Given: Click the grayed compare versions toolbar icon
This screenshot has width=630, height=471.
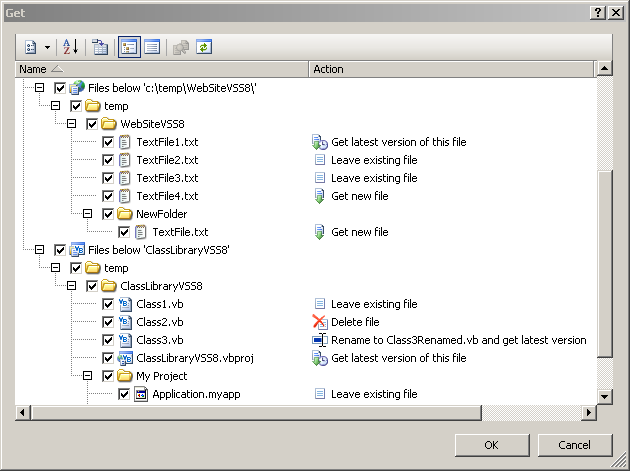Looking at the screenshot, I should pyautogui.click(x=181, y=47).
